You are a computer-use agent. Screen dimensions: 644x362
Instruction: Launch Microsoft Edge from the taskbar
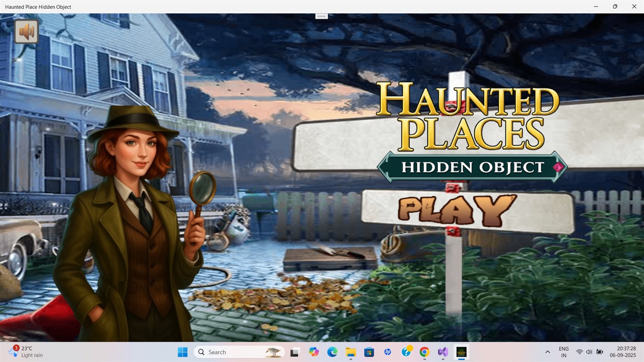click(x=332, y=352)
